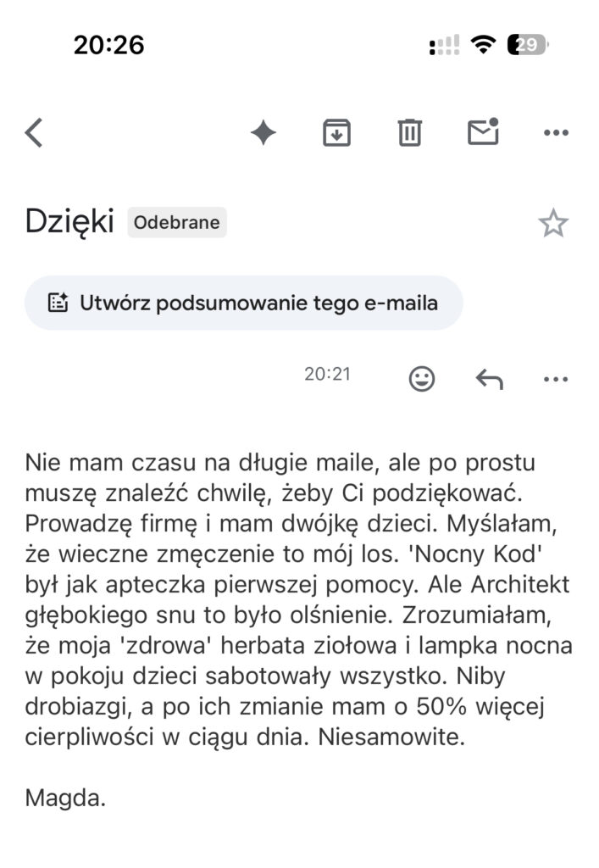
Task: Tap the email body text paragraph
Action: click(299, 599)
